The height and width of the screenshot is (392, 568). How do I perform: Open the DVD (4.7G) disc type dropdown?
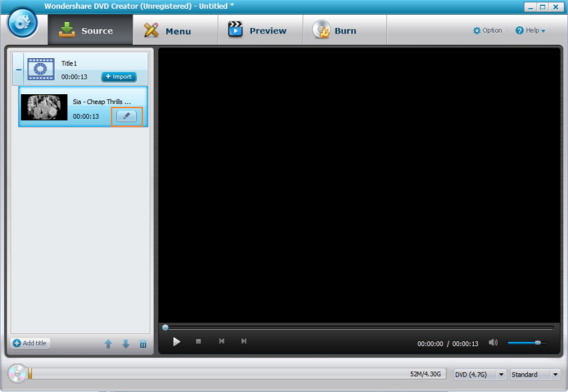(480, 374)
